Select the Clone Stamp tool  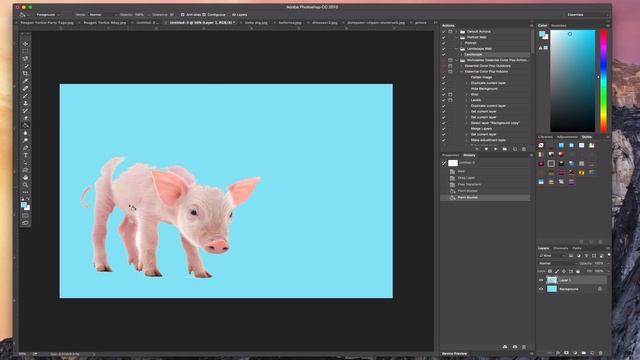[25, 103]
